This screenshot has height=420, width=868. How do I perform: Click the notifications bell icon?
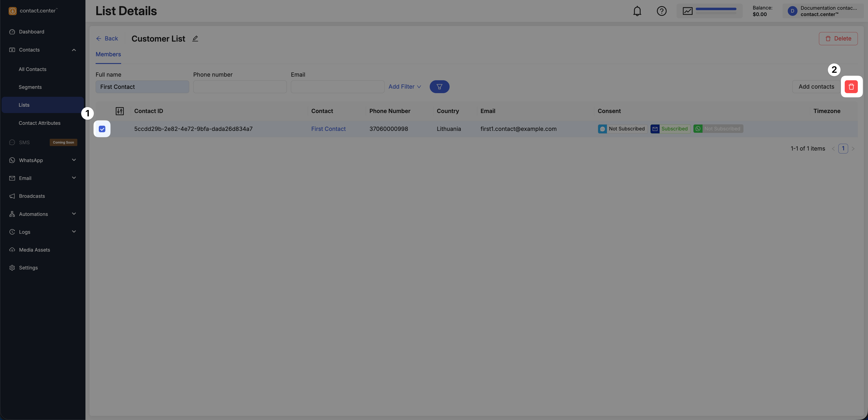click(637, 11)
